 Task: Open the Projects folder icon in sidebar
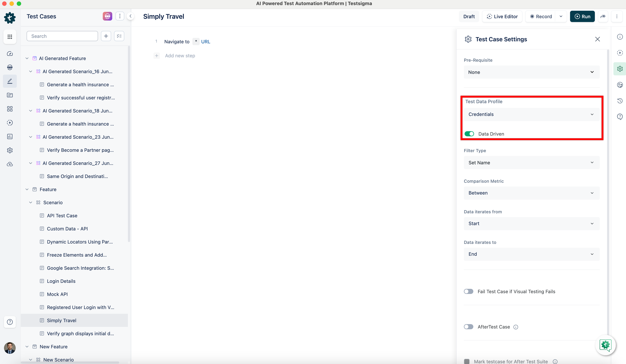pyautogui.click(x=10, y=95)
